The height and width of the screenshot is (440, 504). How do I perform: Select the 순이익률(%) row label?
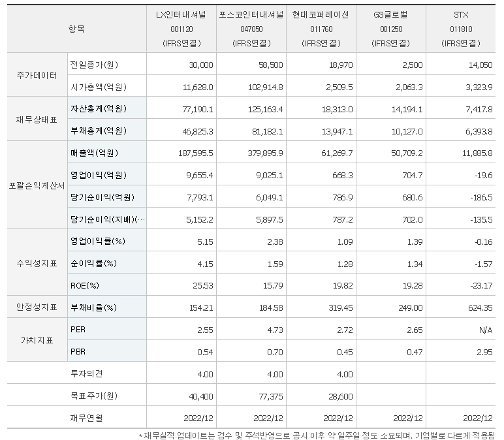click(x=93, y=264)
